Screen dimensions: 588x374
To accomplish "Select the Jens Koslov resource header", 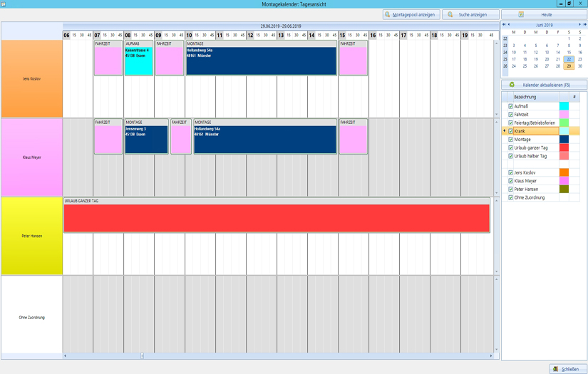I will click(31, 78).
